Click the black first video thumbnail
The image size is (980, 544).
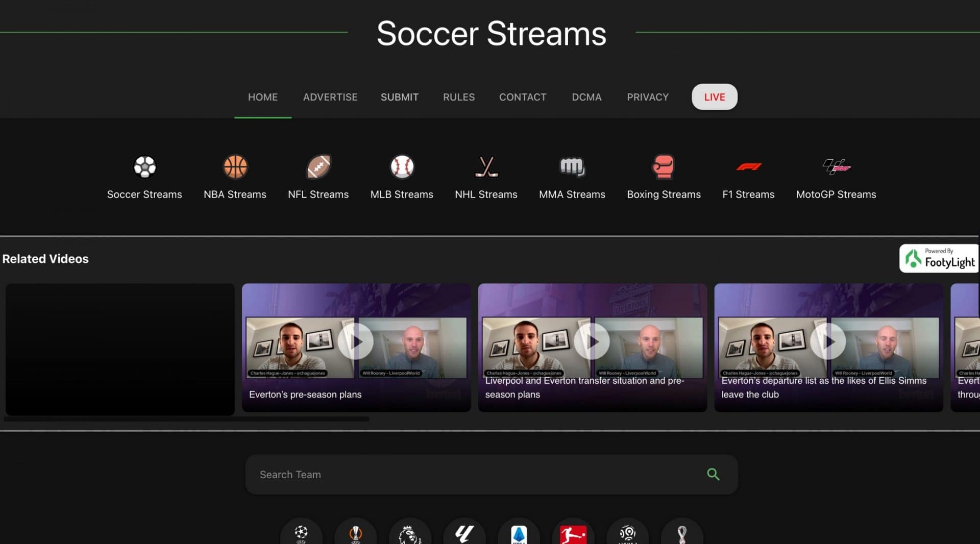click(120, 349)
